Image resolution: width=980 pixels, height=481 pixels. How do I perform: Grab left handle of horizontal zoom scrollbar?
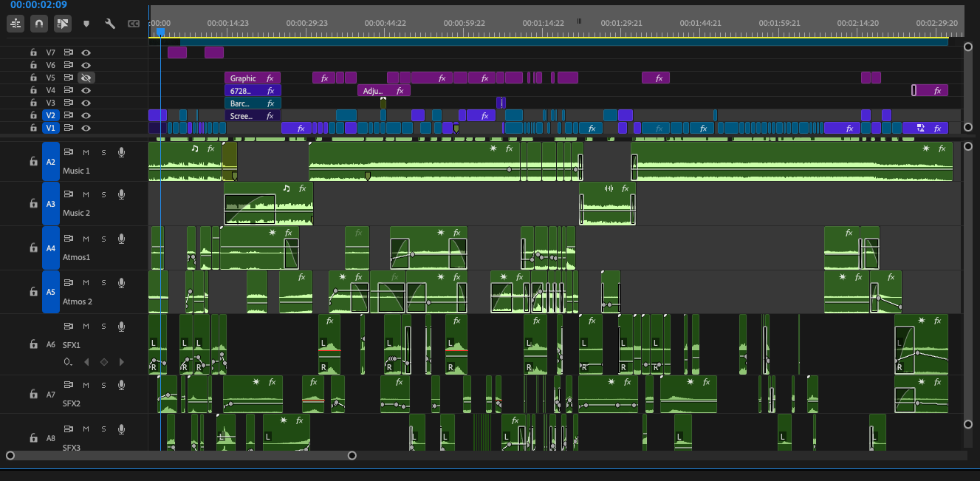(x=10, y=455)
